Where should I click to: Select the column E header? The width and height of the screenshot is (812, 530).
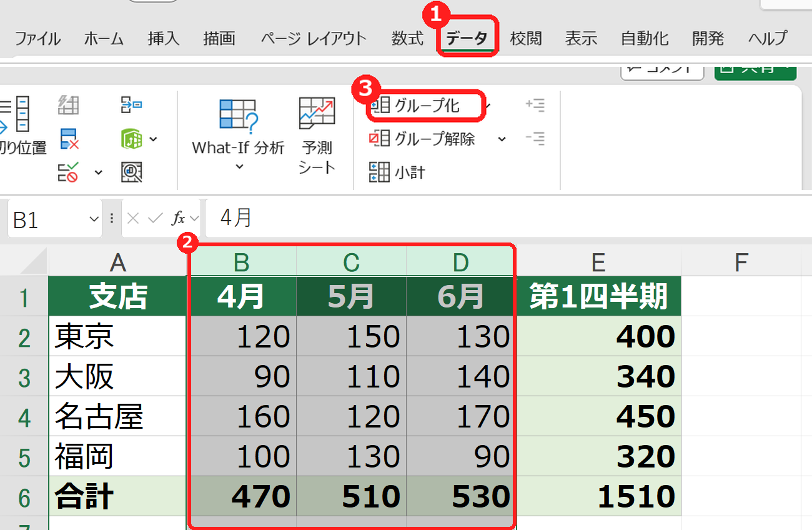click(598, 262)
